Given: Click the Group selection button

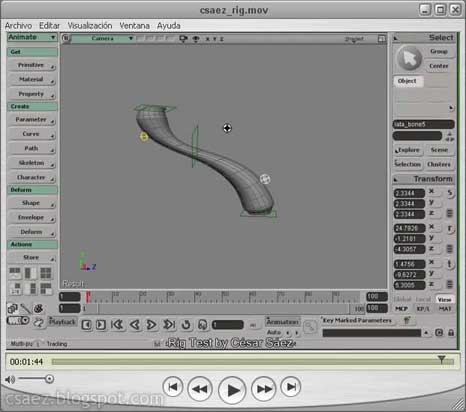Looking at the screenshot, I should pyautogui.click(x=439, y=52).
